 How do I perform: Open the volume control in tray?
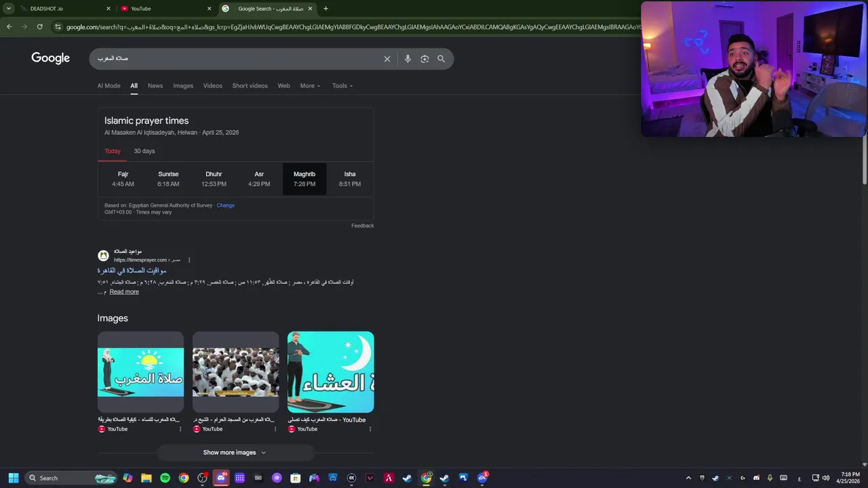826,478
